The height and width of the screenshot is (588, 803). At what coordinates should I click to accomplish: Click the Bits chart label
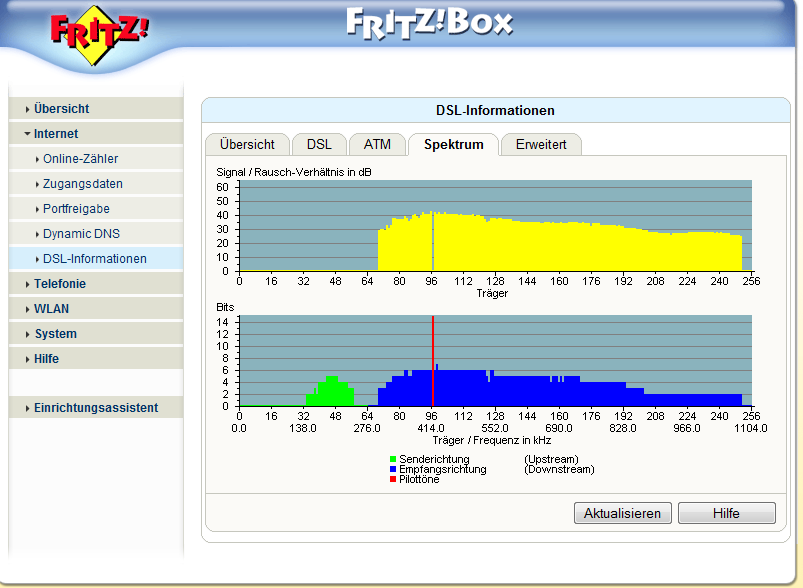(x=225, y=307)
